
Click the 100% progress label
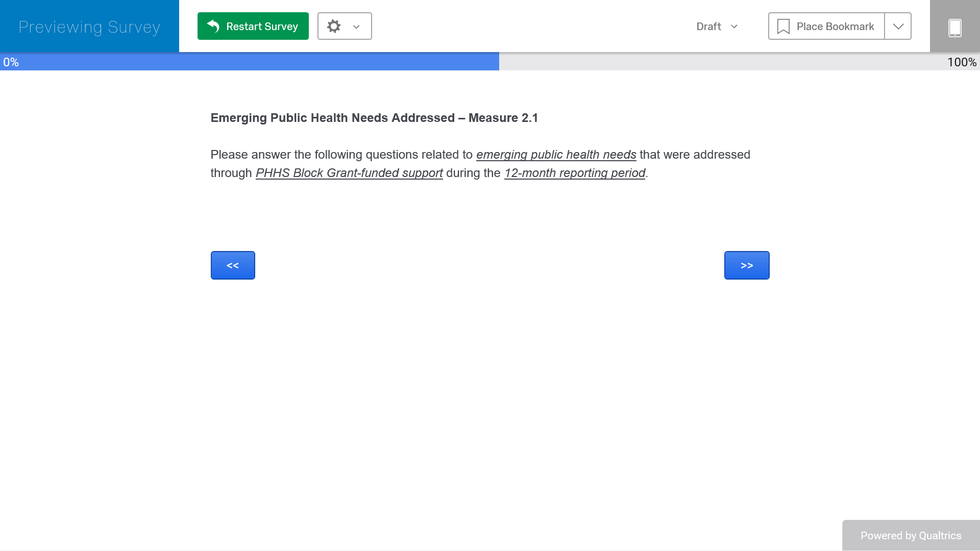click(962, 62)
